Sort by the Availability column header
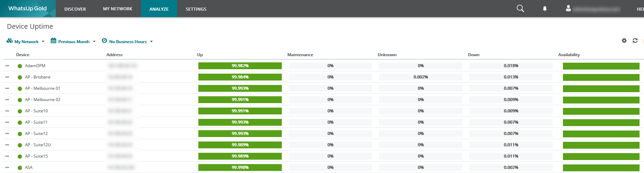644x173 pixels. pyautogui.click(x=569, y=55)
